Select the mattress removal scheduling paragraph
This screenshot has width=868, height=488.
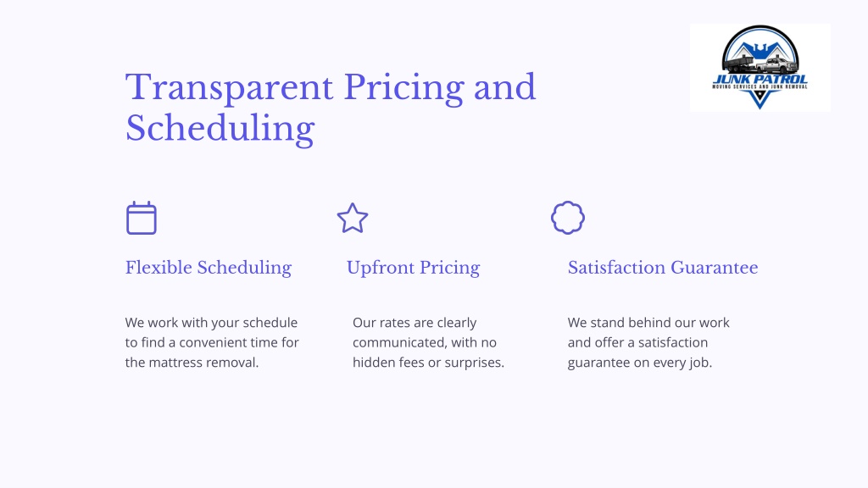pos(212,342)
